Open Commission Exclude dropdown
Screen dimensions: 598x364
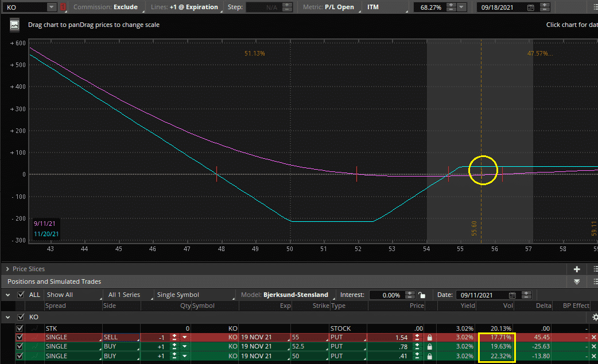pyautogui.click(x=108, y=7)
